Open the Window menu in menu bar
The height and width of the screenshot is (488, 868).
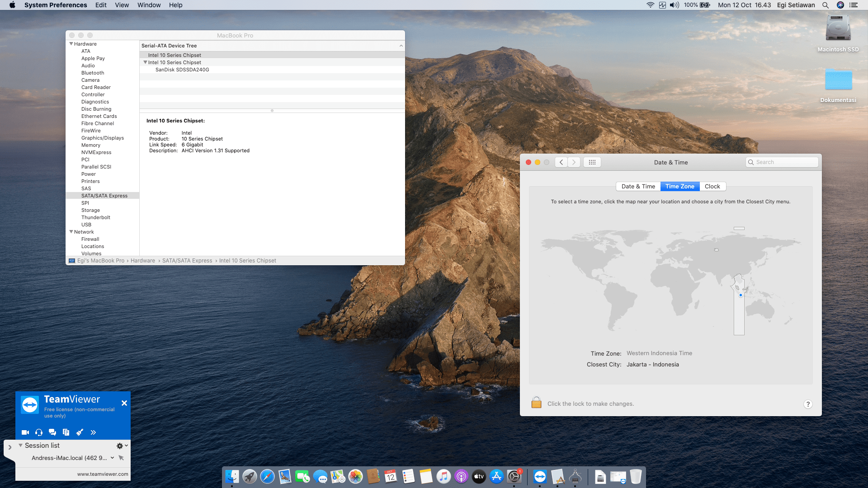coord(149,5)
